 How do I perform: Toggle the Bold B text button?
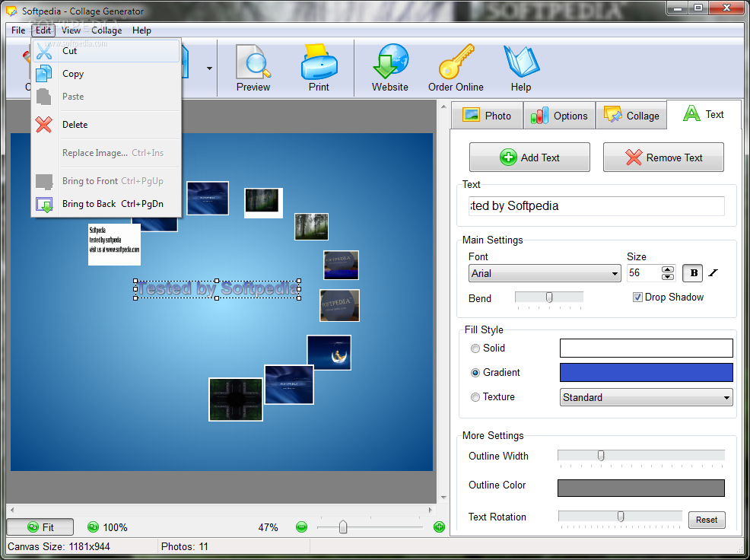click(693, 273)
